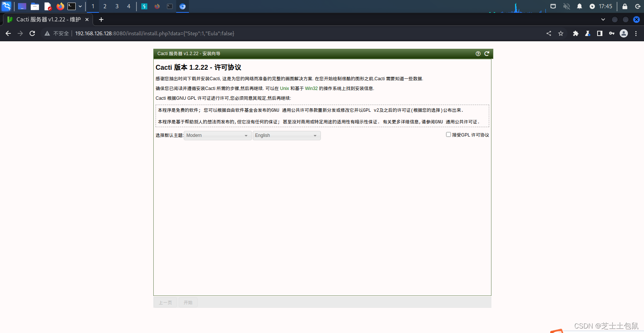Open the browser profile avatar
644x333 pixels.
(624, 33)
